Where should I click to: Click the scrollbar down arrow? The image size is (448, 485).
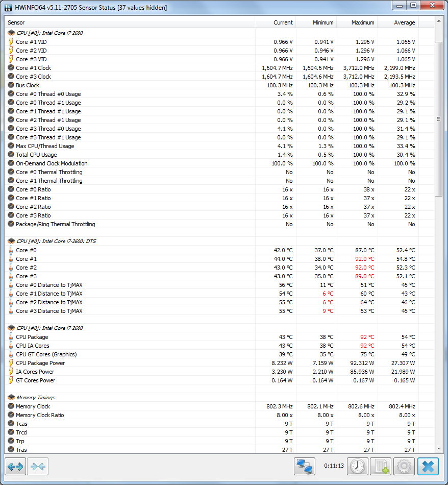click(x=438, y=449)
